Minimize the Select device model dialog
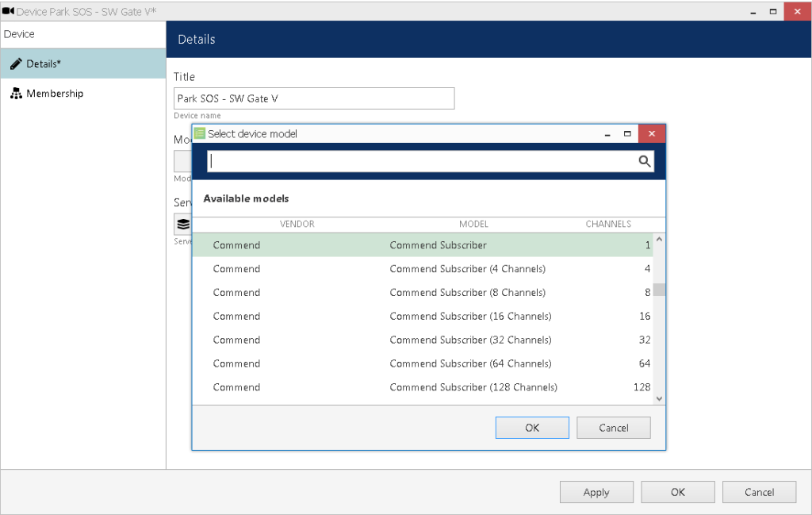This screenshot has width=812, height=515. click(x=607, y=133)
